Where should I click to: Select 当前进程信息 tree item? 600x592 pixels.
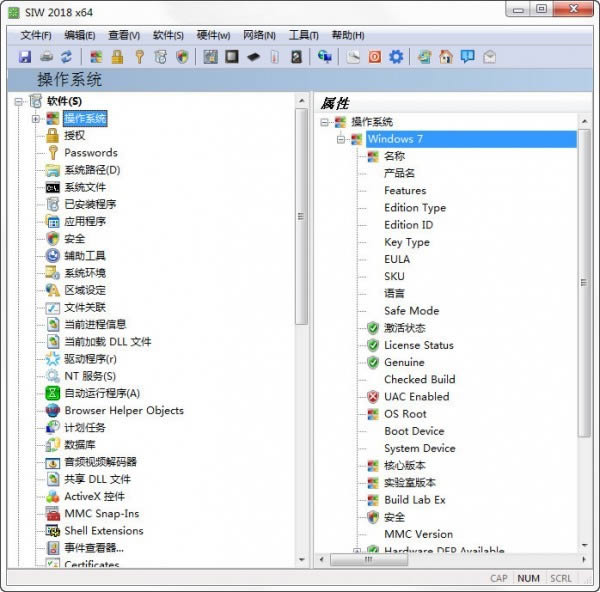click(95, 325)
